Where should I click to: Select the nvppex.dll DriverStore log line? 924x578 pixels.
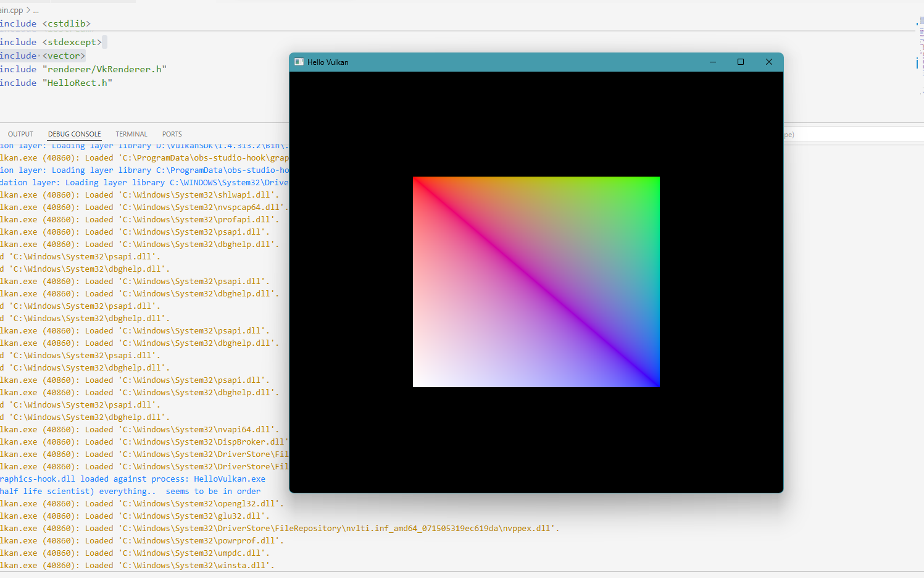click(x=280, y=529)
